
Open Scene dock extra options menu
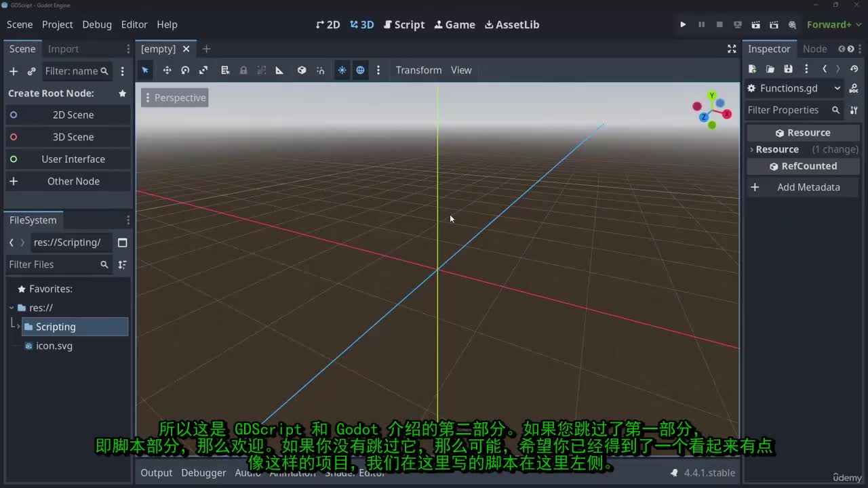[122, 71]
